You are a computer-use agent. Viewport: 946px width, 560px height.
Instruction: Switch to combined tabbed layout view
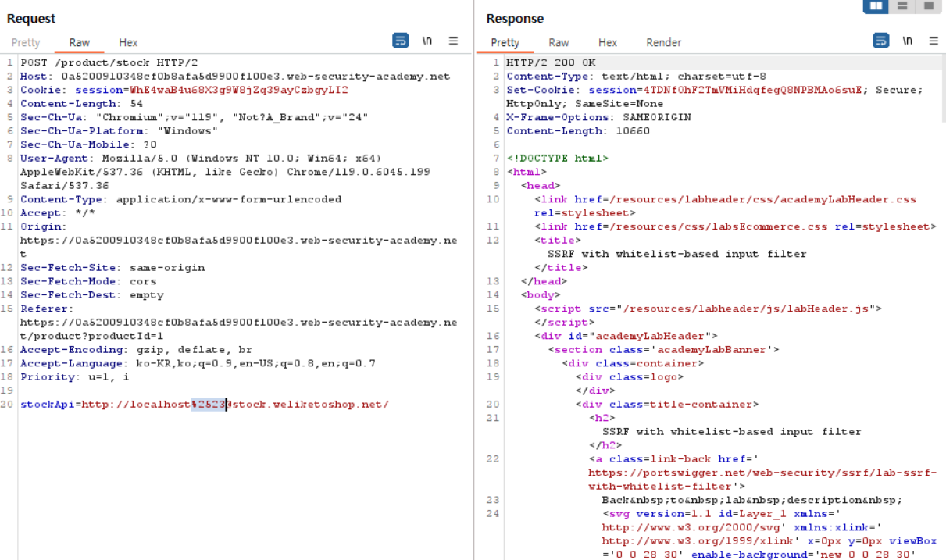[x=928, y=6]
